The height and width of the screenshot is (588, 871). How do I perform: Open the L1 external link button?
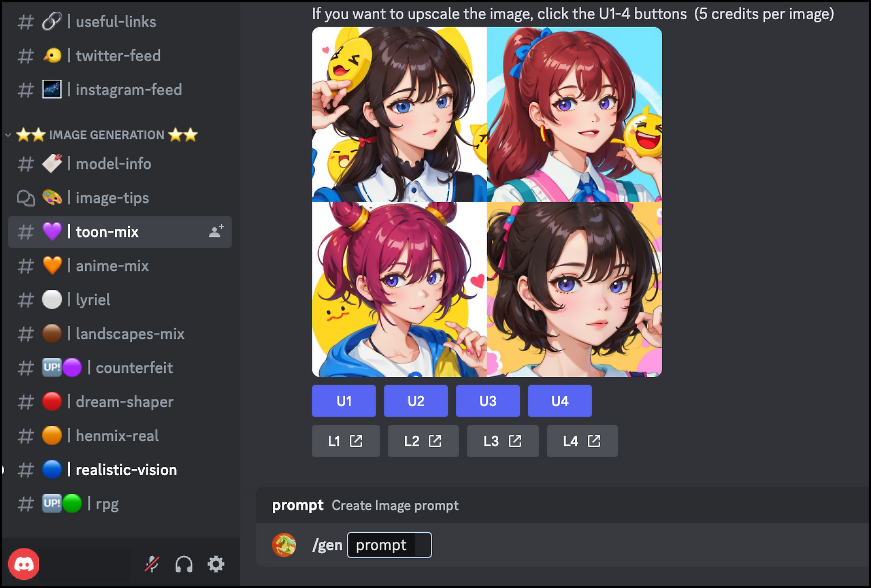[346, 441]
